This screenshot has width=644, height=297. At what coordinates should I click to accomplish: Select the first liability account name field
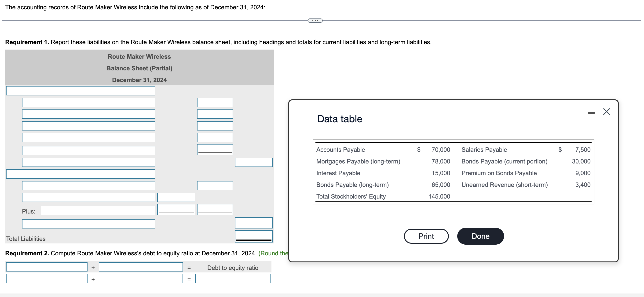[88, 102]
